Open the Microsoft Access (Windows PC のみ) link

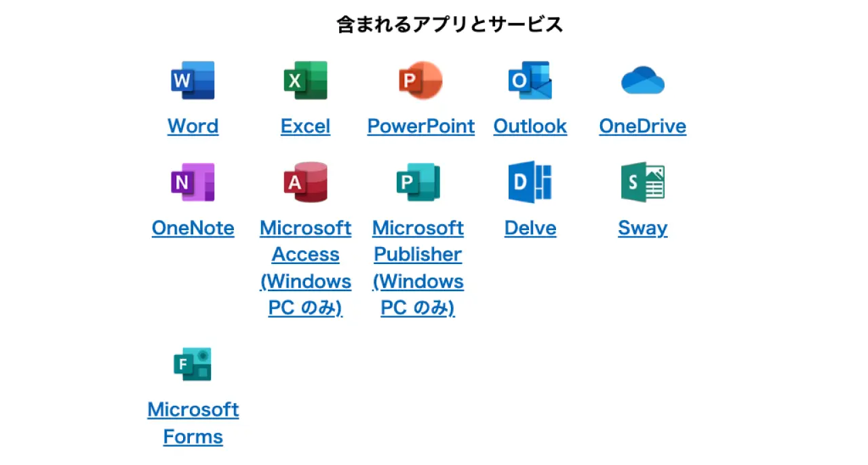(x=306, y=268)
